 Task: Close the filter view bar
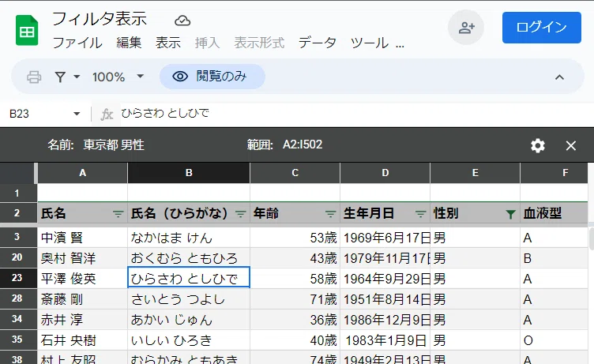tap(570, 145)
